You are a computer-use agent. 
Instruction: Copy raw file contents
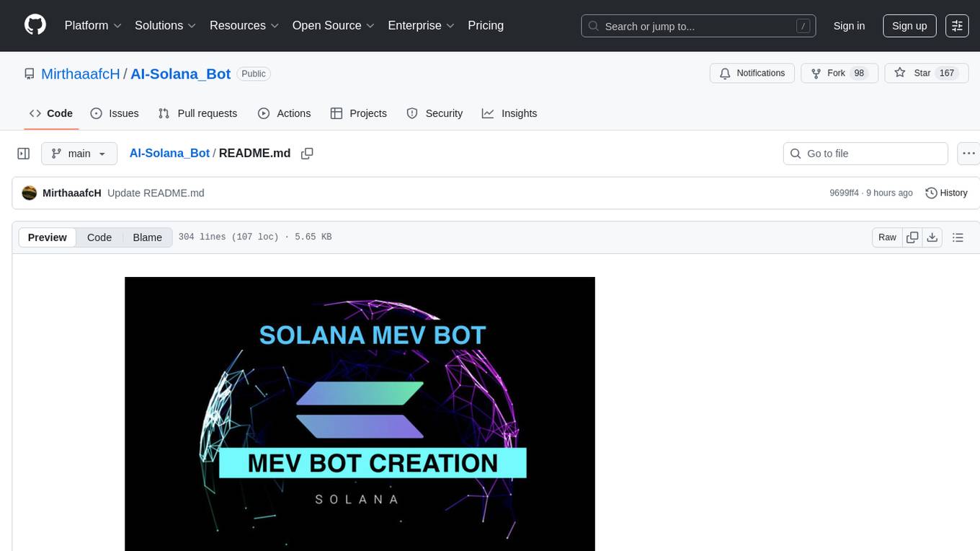coord(913,237)
